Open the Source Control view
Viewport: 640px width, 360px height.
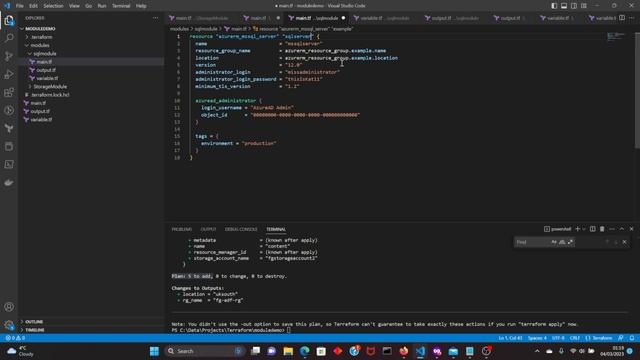point(9,56)
